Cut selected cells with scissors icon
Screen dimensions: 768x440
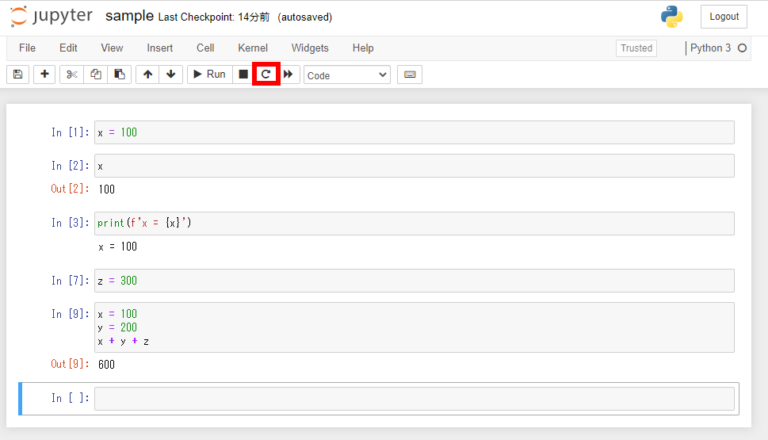pos(72,74)
